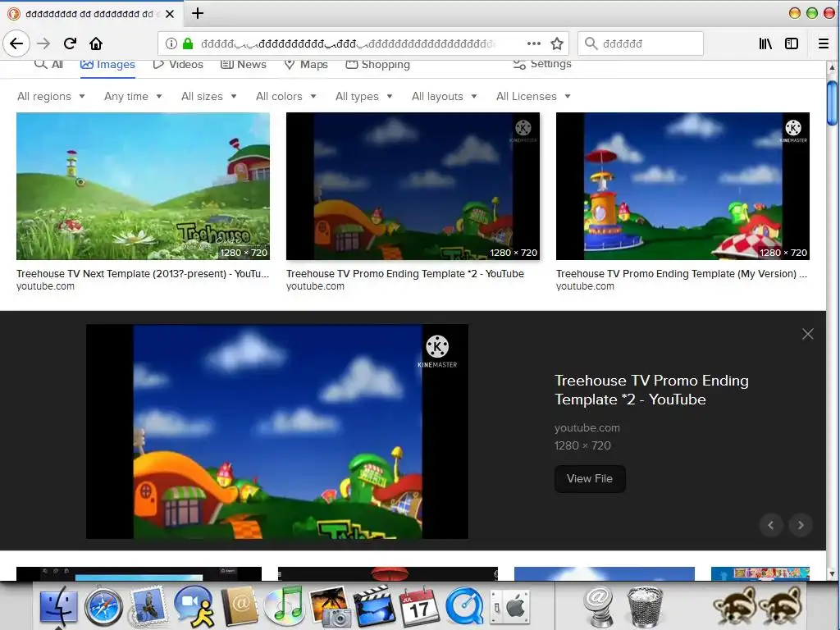840x630 pixels.
Task: Click the large preview image
Action: click(x=277, y=431)
